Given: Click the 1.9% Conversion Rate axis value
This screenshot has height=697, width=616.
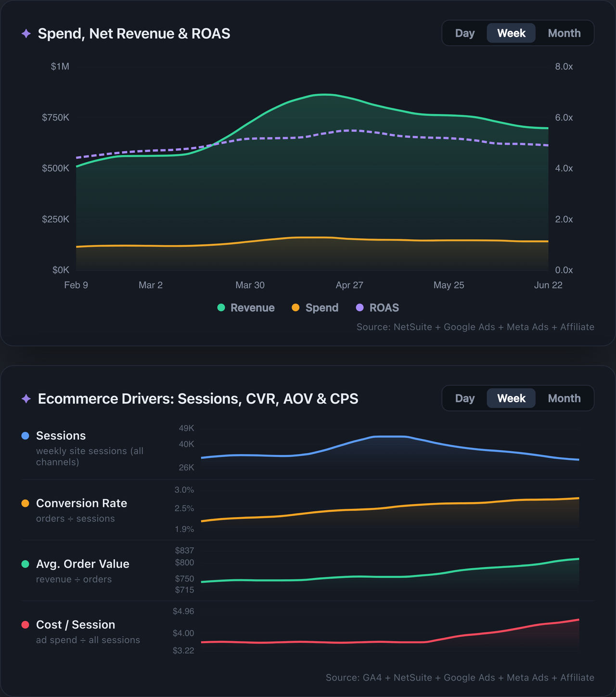Looking at the screenshot, I should coord(184,529).
